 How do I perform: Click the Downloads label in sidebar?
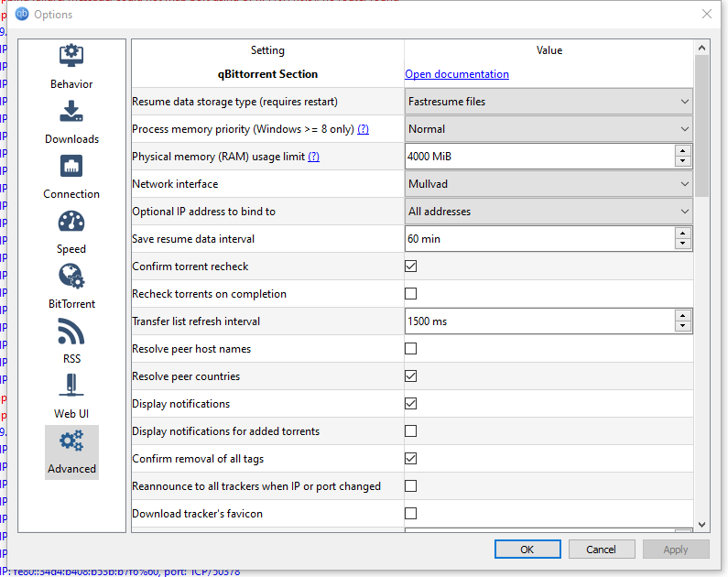click(71, 139)
